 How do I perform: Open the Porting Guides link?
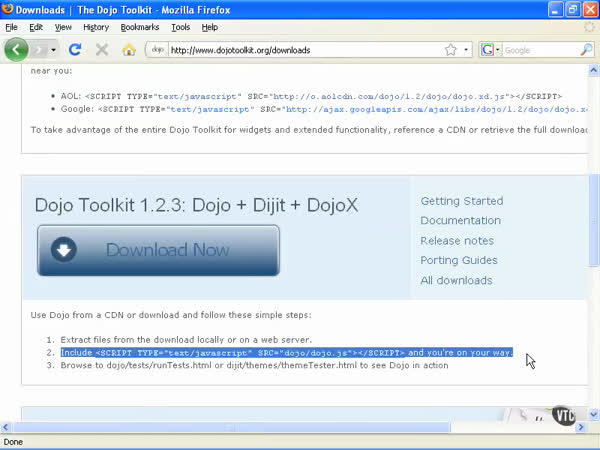[x=459, y=261]
